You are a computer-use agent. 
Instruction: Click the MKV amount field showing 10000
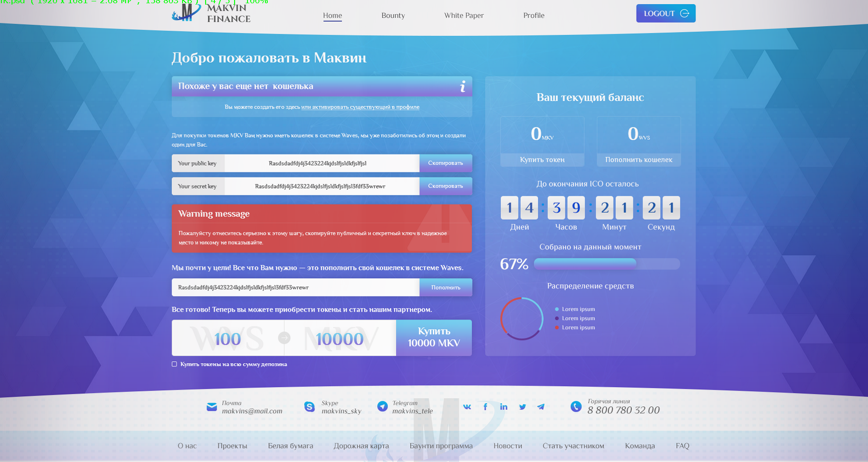[340, 338]
